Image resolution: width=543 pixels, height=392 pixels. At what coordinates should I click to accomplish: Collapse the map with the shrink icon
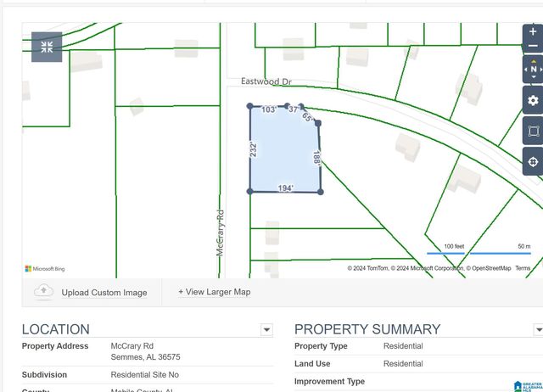[x=47, y=47]
